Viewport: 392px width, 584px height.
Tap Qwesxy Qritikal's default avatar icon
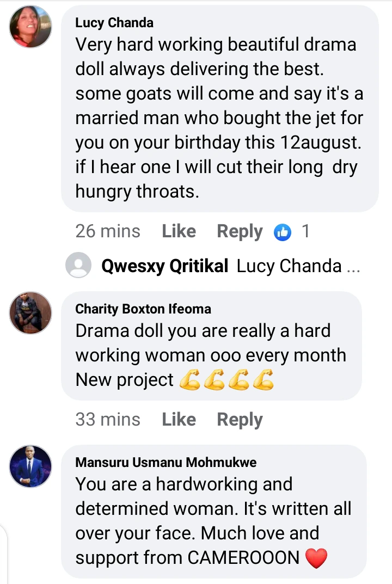78,266
